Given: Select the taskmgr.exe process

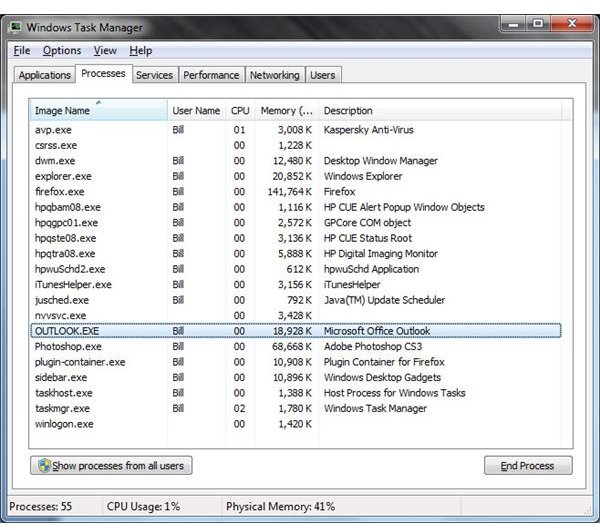Looking at the screenshot, I should [x=295, y=409].
